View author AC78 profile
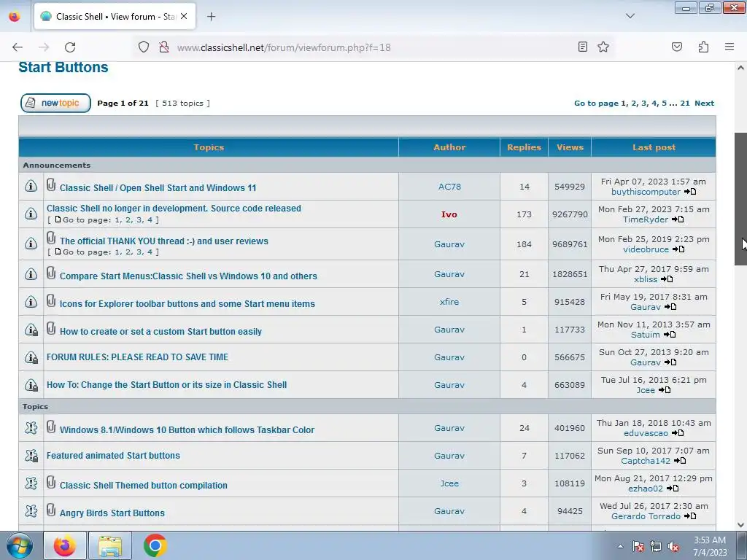This screenshot has height=560, width=747. pyautogui.click(x=449, y=187)
